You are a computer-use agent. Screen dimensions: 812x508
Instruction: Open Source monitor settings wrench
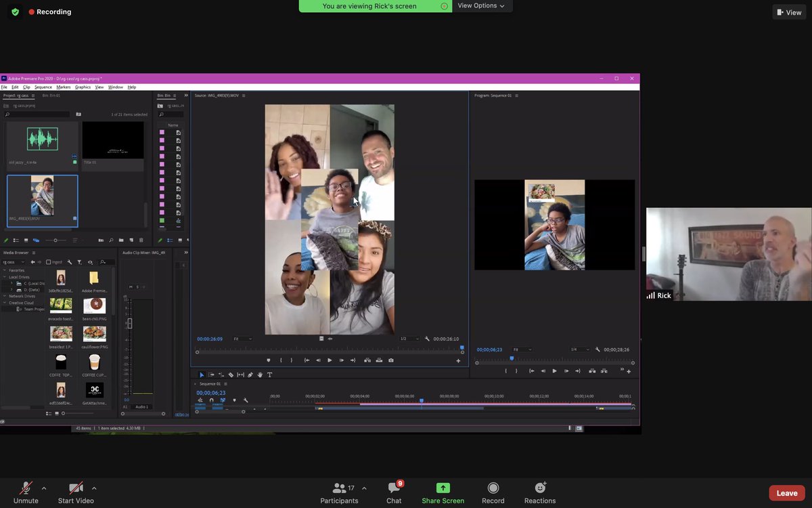coord(427,339)
